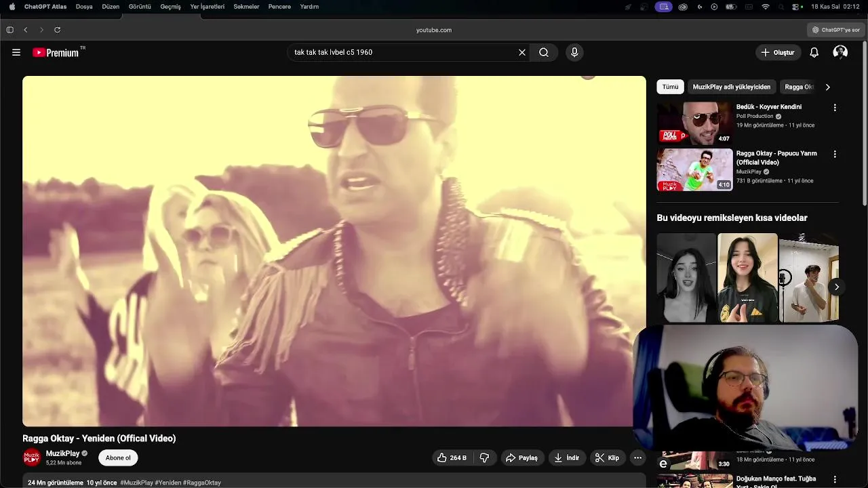Image resolution: width=868 pixels, height=488 pixels.
Task: Open options for Bedük - Koyver Kendini
Action: click(x=835, y=108)
